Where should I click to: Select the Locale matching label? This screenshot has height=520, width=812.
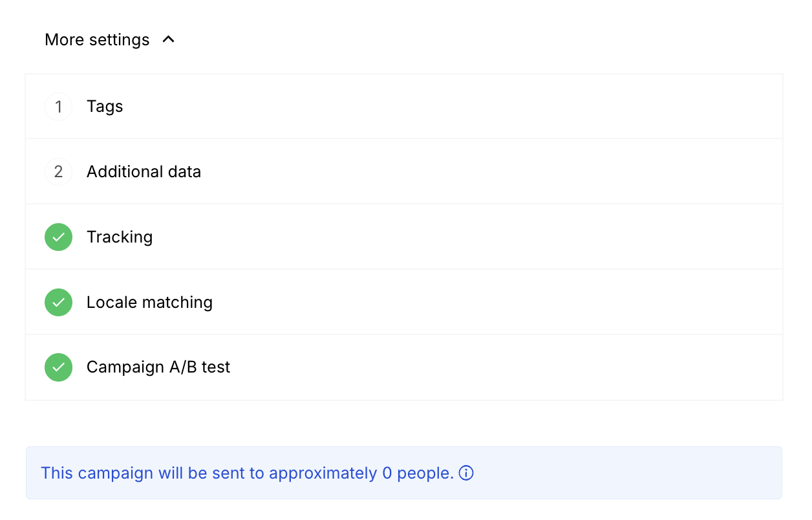149,302
